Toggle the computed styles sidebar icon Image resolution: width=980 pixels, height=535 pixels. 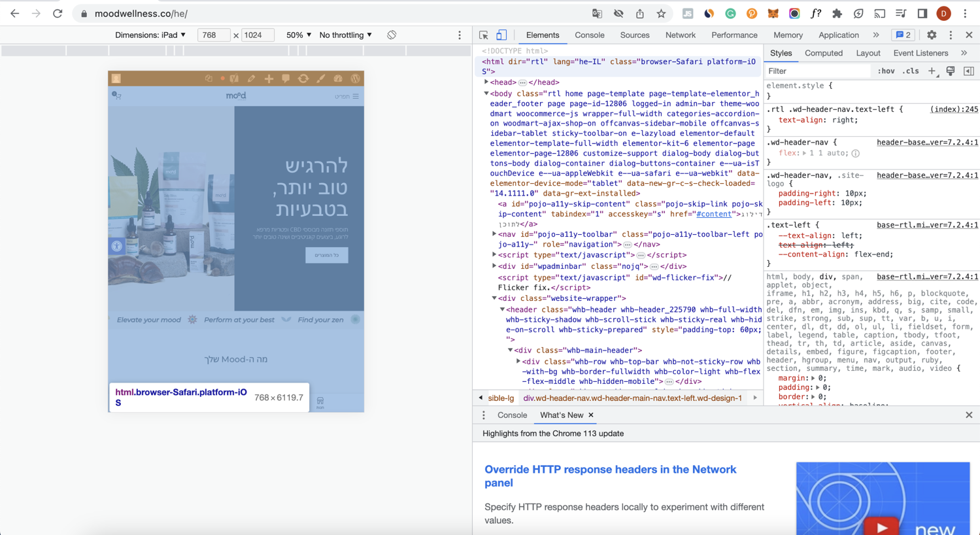(969, 71)
